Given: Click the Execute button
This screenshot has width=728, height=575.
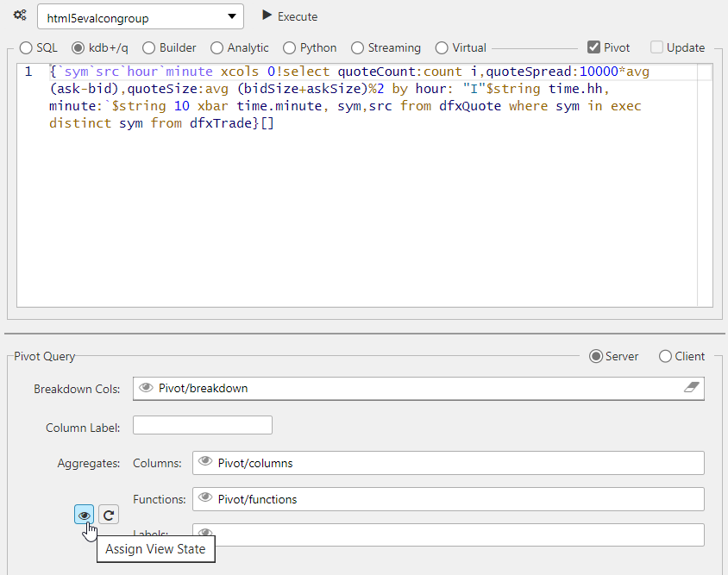Looking at the screenshot, I should coord(289,16).
